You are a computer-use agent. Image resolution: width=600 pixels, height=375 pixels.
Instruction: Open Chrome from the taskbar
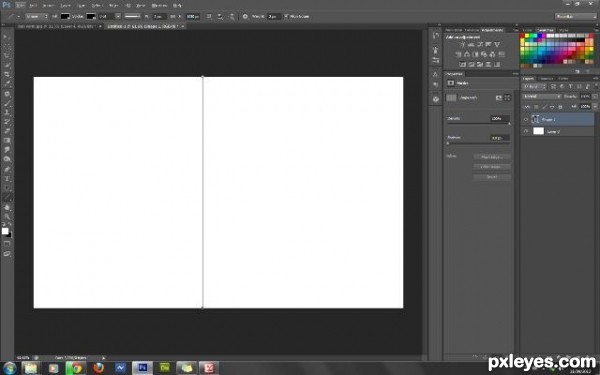coord(76,368)
